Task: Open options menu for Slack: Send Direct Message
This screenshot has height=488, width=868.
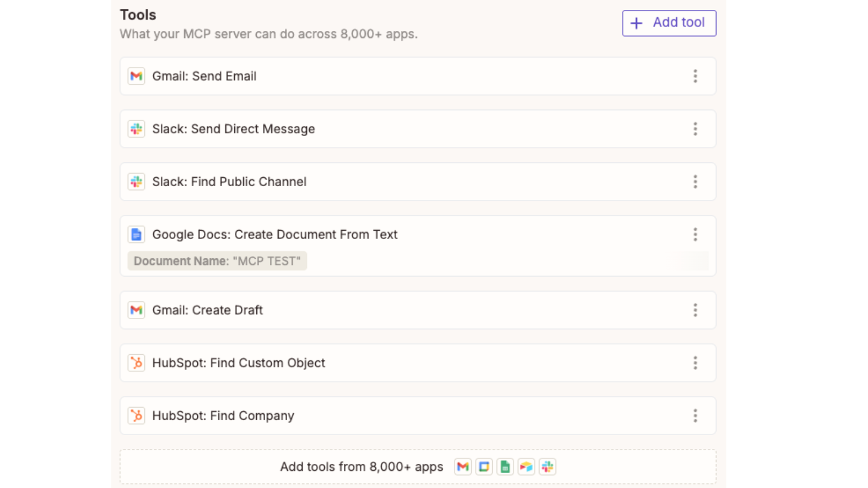Action: coord(695,129)
